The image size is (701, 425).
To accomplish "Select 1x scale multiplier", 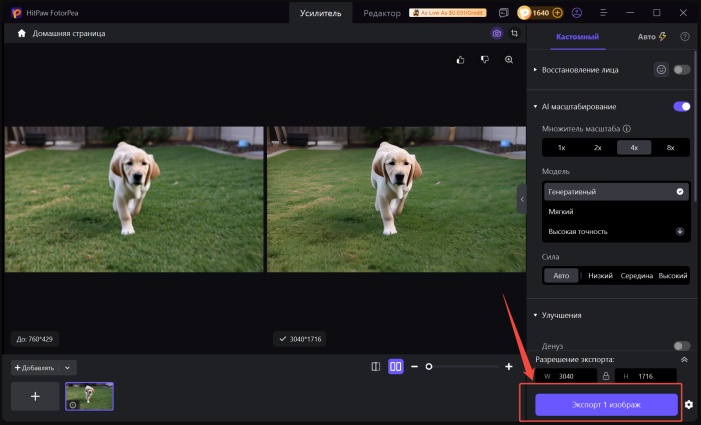I will (562, 147).
